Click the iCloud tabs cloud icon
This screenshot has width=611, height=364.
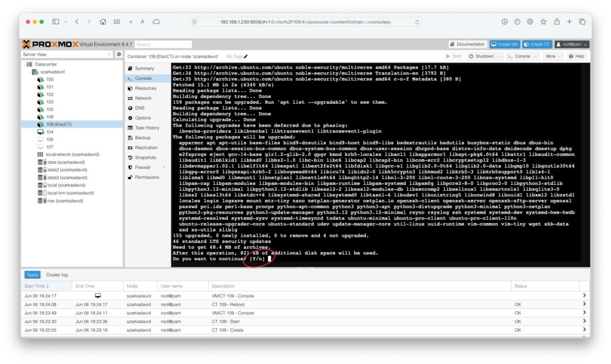point(156,22)
